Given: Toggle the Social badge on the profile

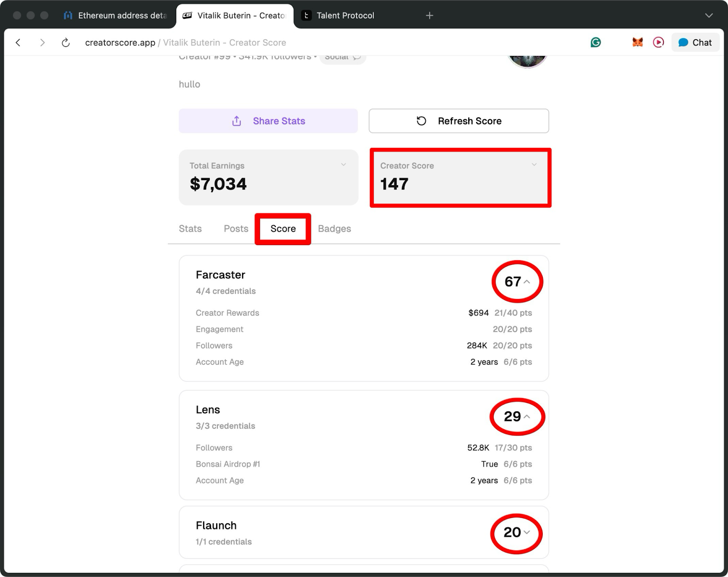Looking at the screenshot, I should point(342,56).
